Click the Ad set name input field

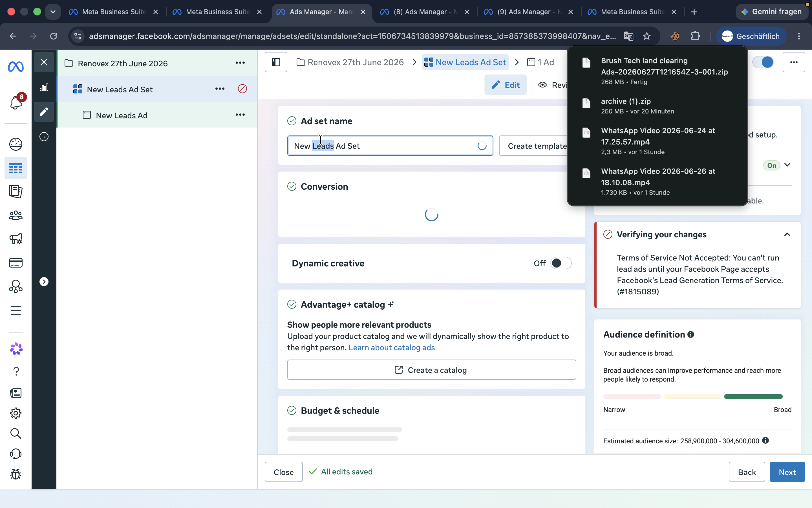pos(390,146)
